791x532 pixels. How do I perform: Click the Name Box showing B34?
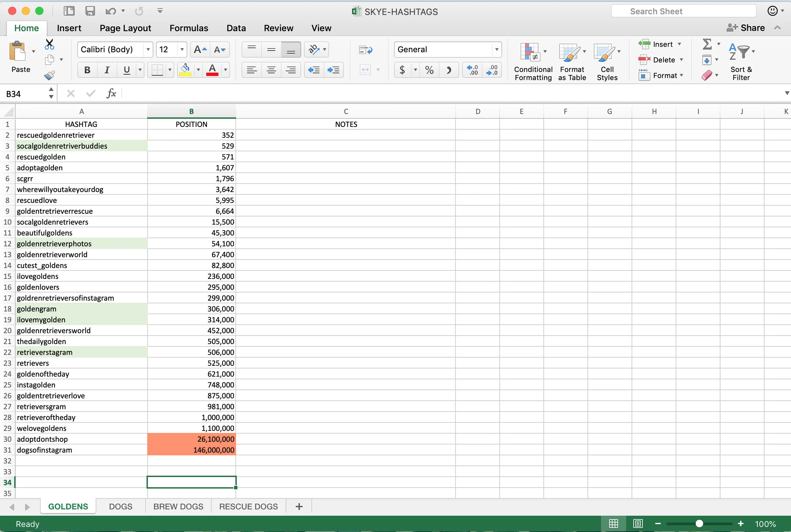click(x=24, y=94)
